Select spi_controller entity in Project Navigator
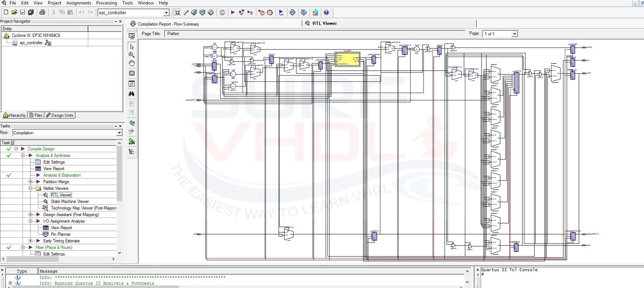The height and width of the screenshot is (288, 644). pyautogui.click(x=31, y=43)
